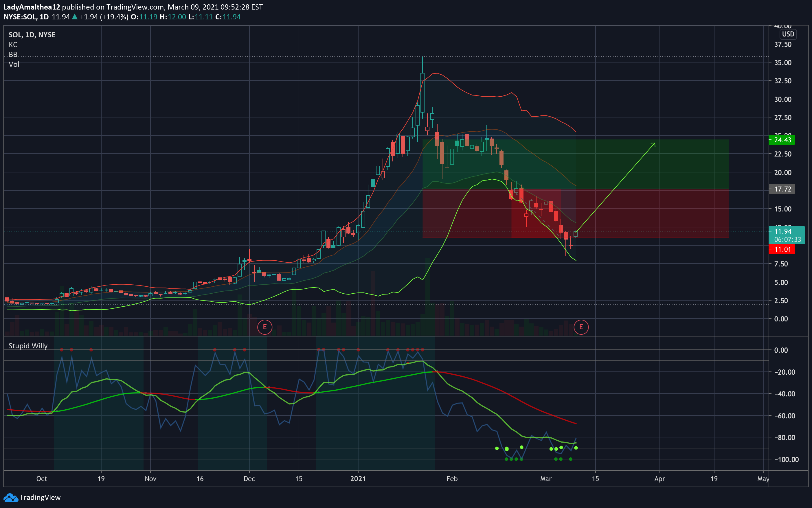Click the green 24.43 target price label

(x=782, y=140)
